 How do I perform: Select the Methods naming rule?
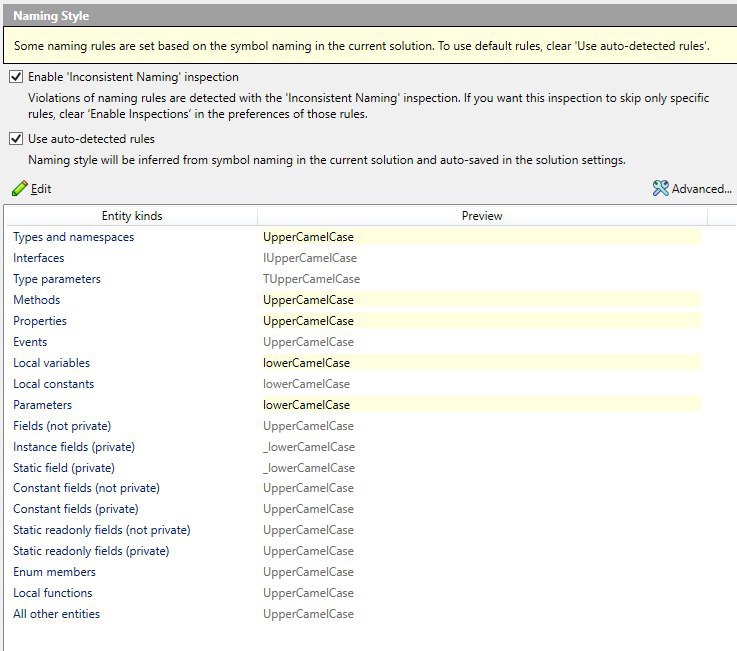[37, 300]
